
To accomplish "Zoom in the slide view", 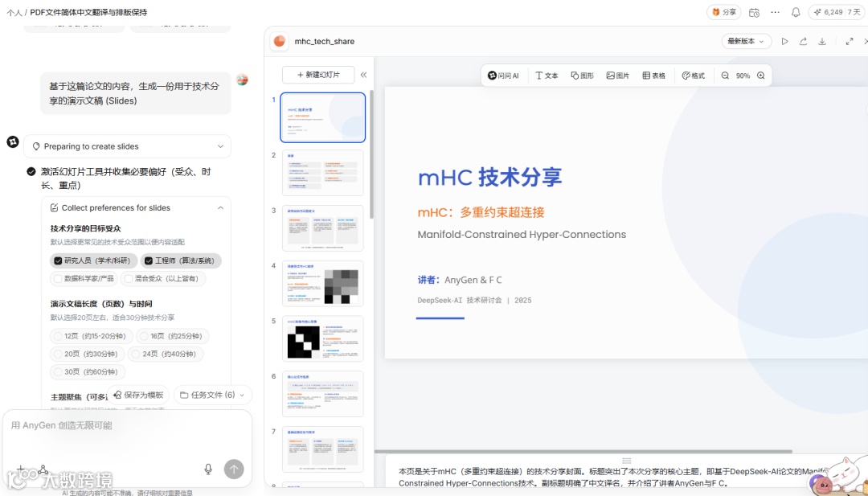I will [x=760, y=76].
